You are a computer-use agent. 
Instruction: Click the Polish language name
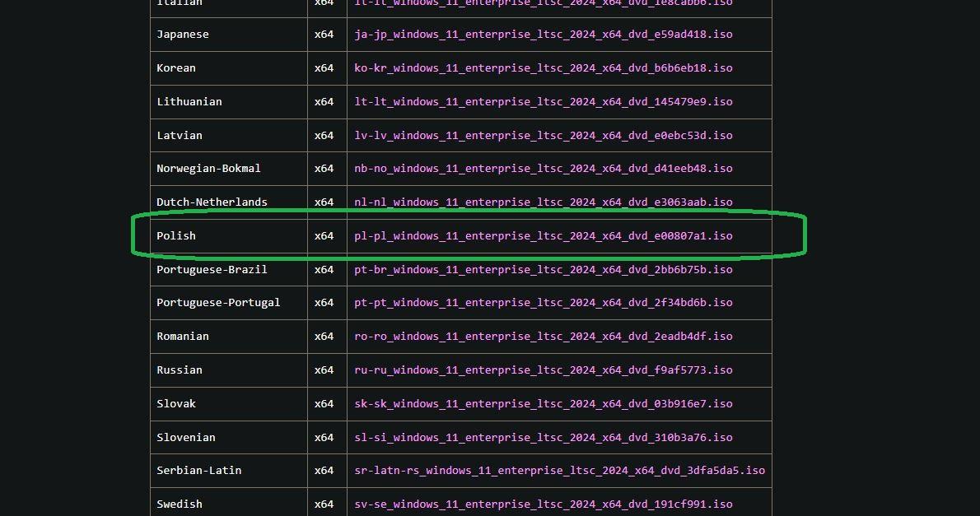click(176, 236)
